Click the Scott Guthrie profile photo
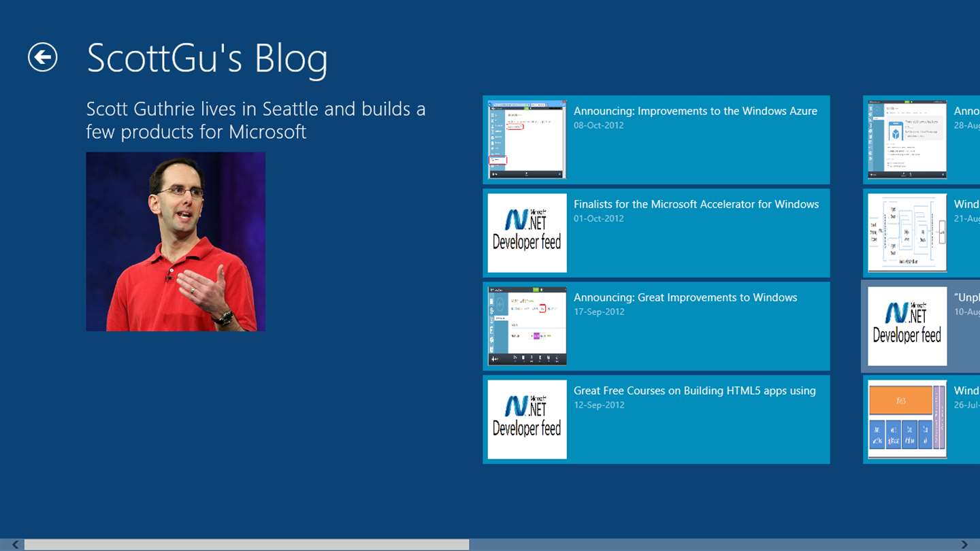The width and height of the screenshot is (980, 551). point(176,241)
